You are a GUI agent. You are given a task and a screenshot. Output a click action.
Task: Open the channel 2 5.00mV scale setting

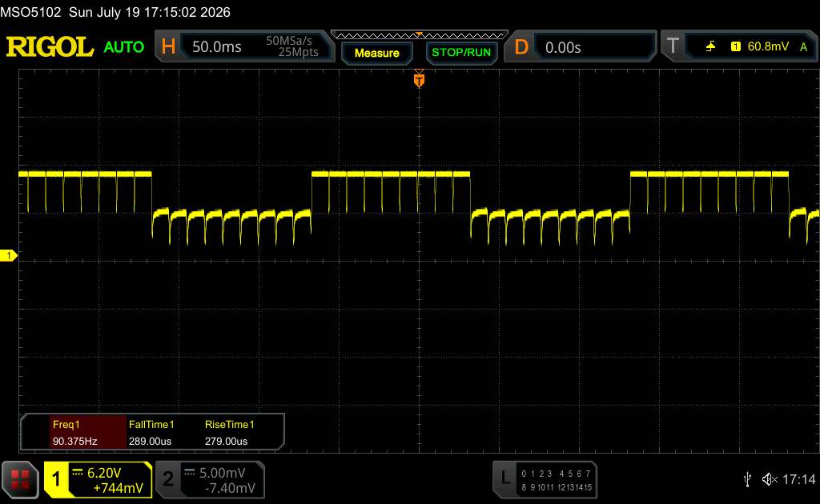point(223,473)
